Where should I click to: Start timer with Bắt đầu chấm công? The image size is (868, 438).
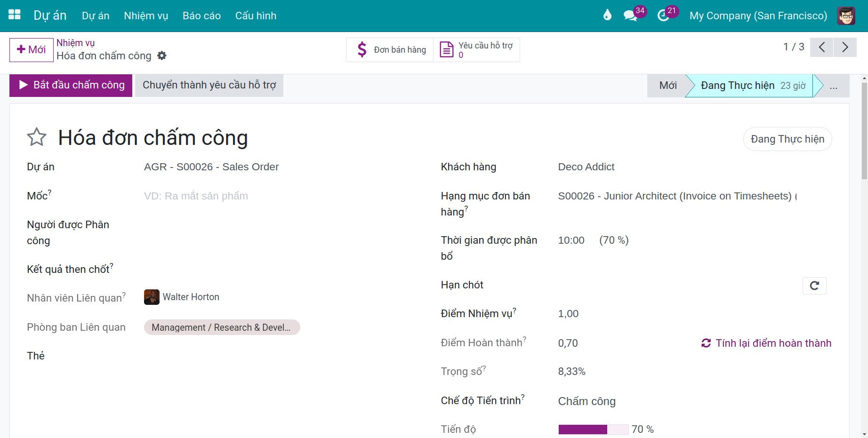point(71,85)
